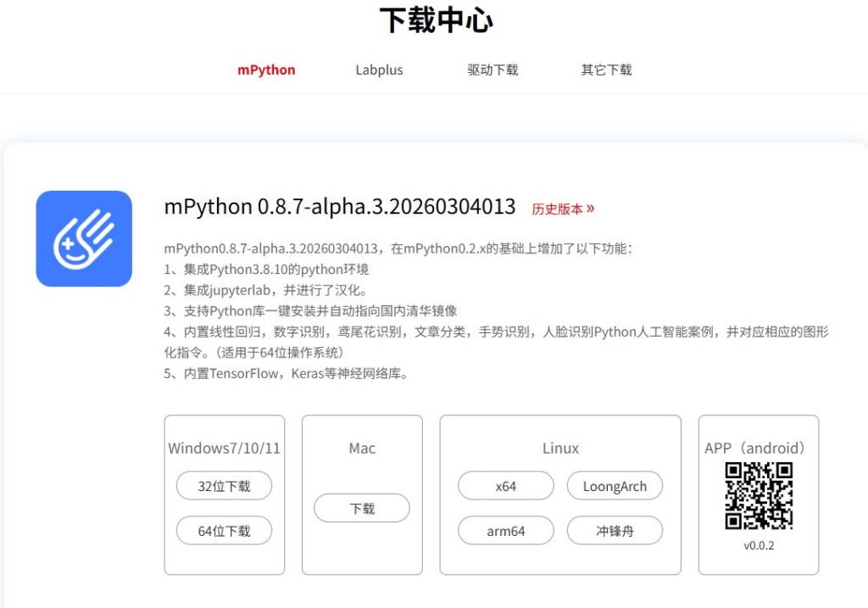Download the Linux arm64 build

(506, 531)
